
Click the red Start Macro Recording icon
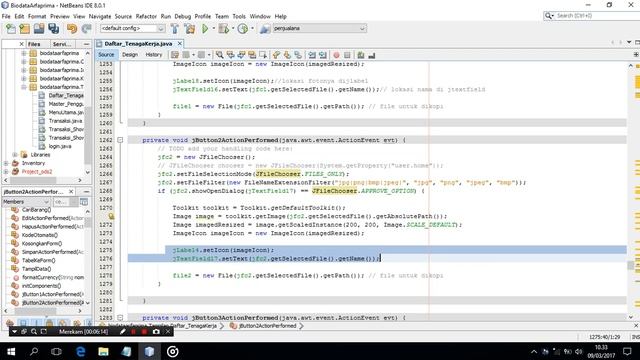(x=336, y=55)
